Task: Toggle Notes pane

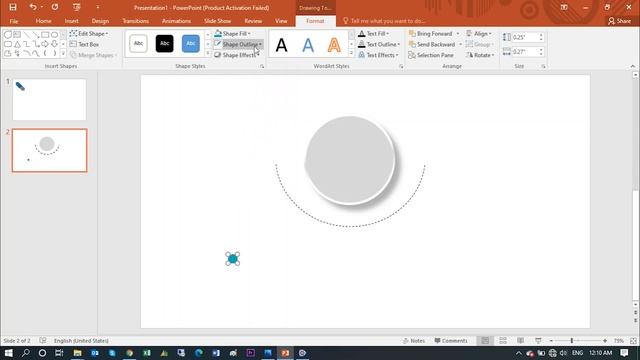Action: tap(414, 340)
